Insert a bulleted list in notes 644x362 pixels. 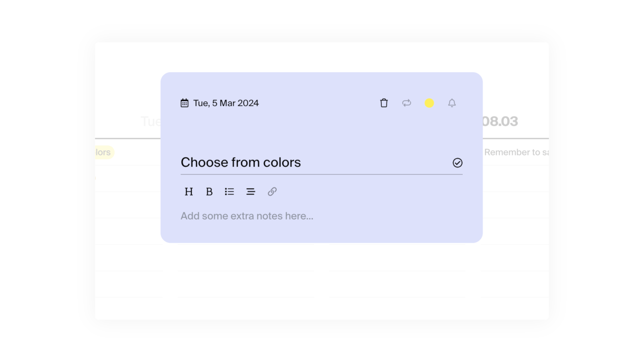(229, 192)
